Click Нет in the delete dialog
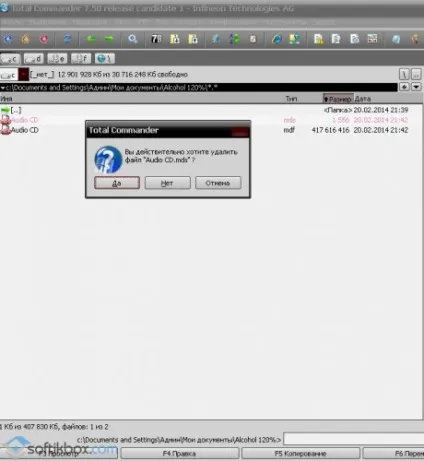This screenshot has height=461, width=424. tap(168, 183)
